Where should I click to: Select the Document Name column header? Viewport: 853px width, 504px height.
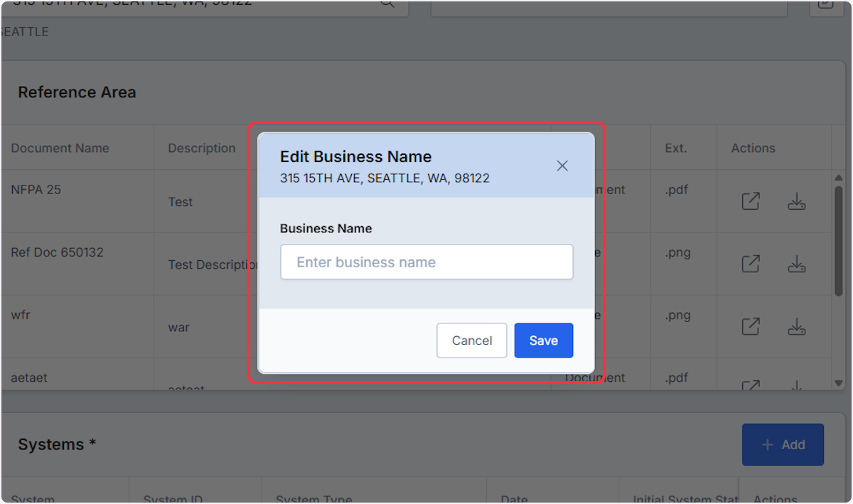[x=60, y=149]
